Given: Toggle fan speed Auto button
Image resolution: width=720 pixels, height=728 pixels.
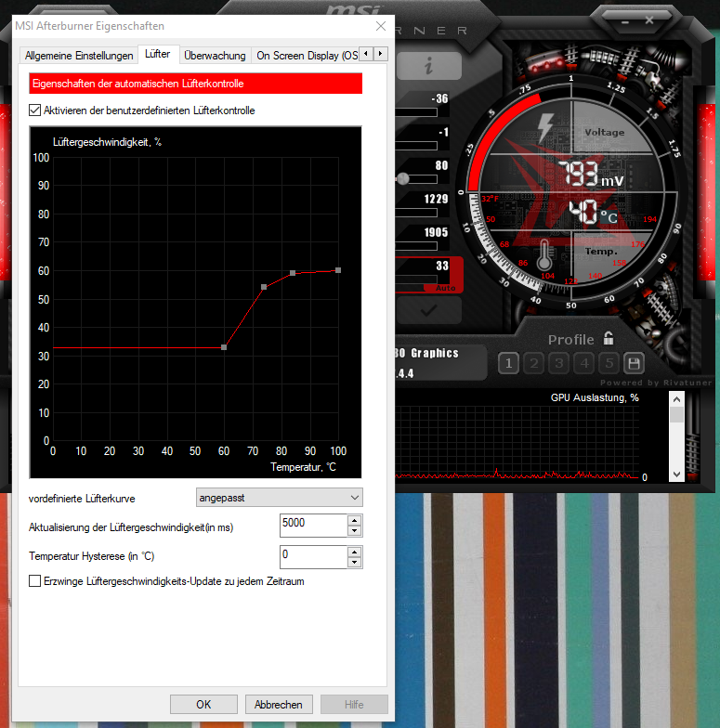Looking at the screenshot, I should 445,288.
